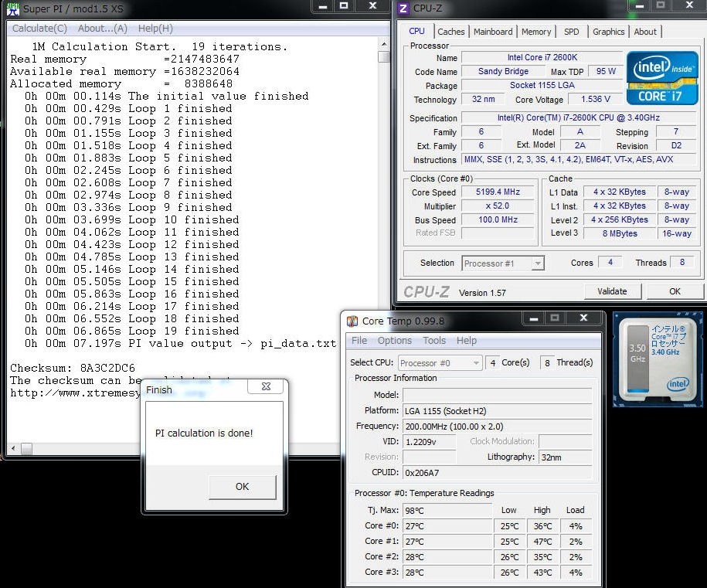Click the Super PI horizontal scrollbar left arrow
The height and width of the screenshot is (588, 707).
(x=13, y=448)
